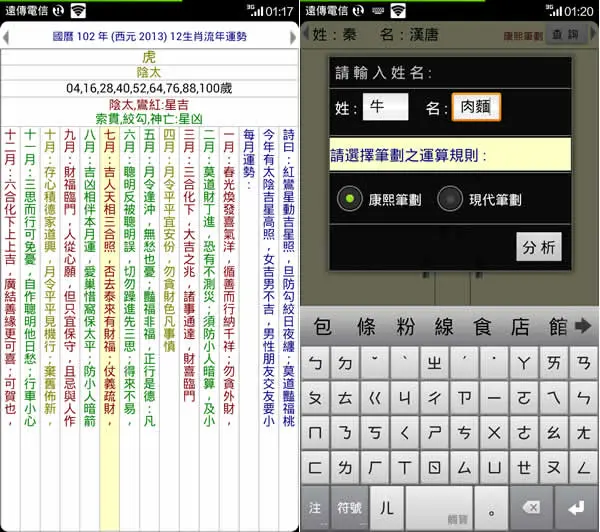600x532 pixels.
Task: Tap the backspace key on keyboard
Action: click(531, 508)
